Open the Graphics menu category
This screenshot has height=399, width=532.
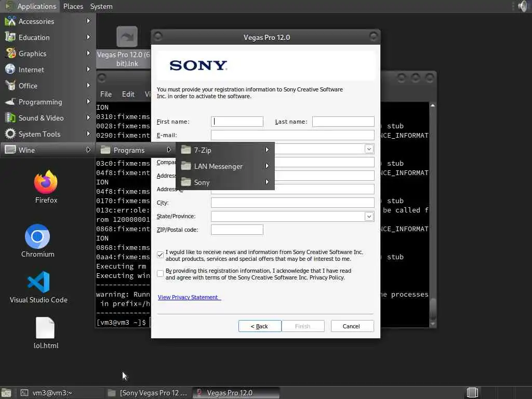point(48,54)
